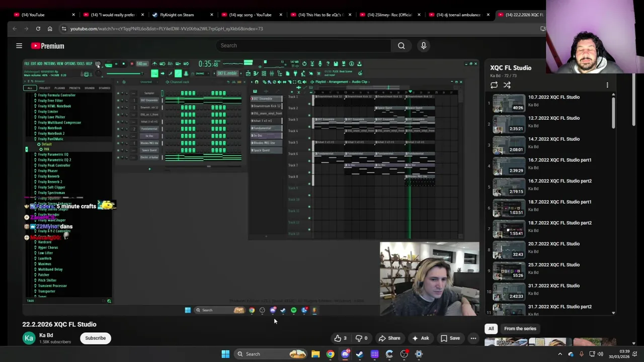Select the PLUGINS browser tab in FL Studio

[60, 88]
